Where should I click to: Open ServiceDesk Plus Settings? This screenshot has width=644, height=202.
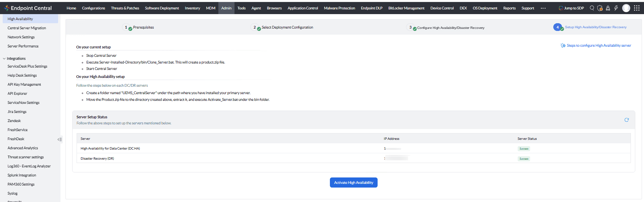pyautogui.click(x=27, y=66)
